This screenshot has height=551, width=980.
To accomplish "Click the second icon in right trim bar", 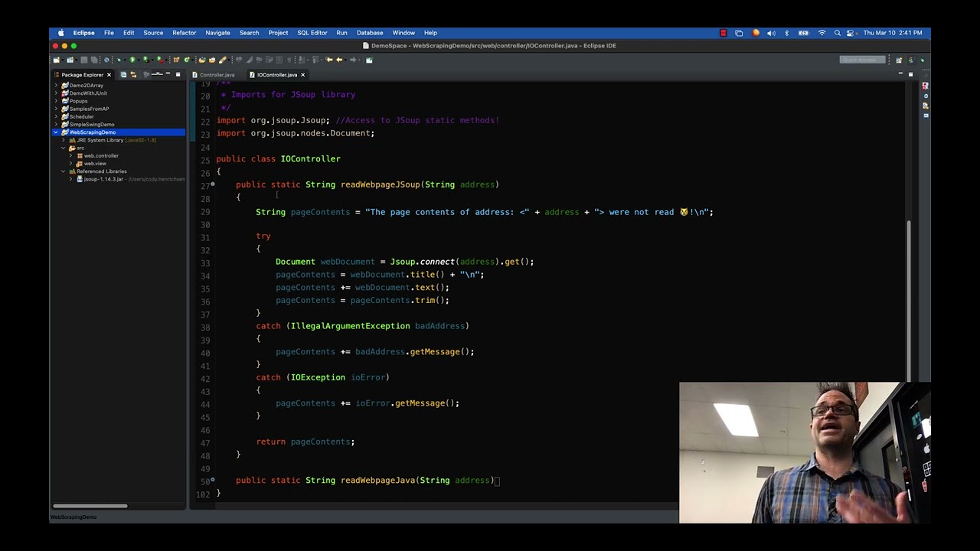I will tap(926, 96).
